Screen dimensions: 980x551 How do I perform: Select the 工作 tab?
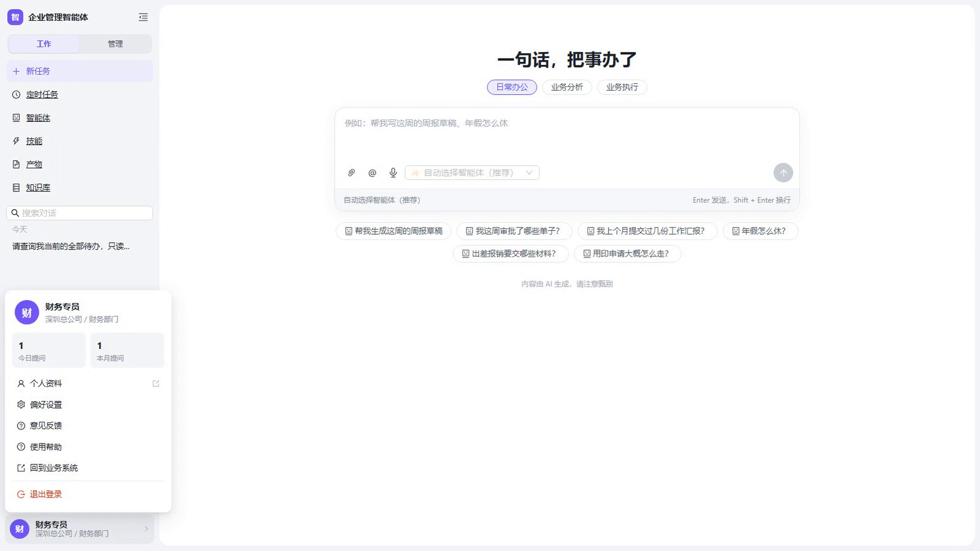click(44, 44)
